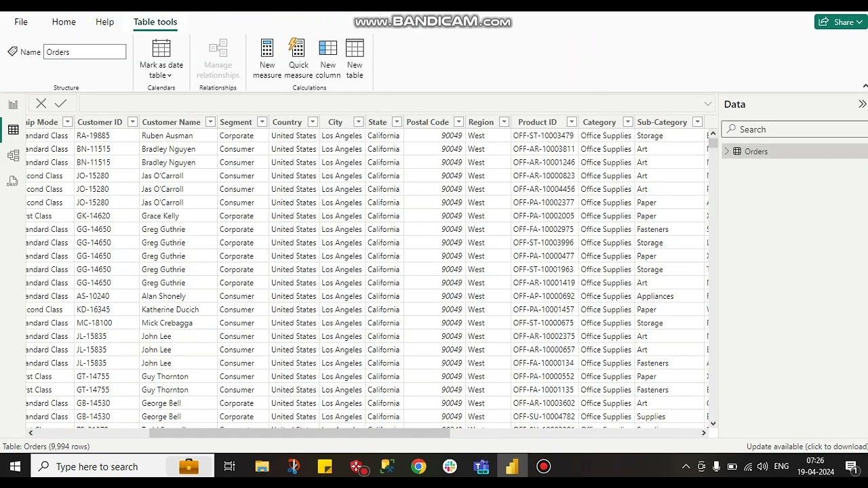This screenshot has width=868, height=488.
Task: Click the horizontal scrollbar thumb of the grid
Action: click(x=299, y=432)
